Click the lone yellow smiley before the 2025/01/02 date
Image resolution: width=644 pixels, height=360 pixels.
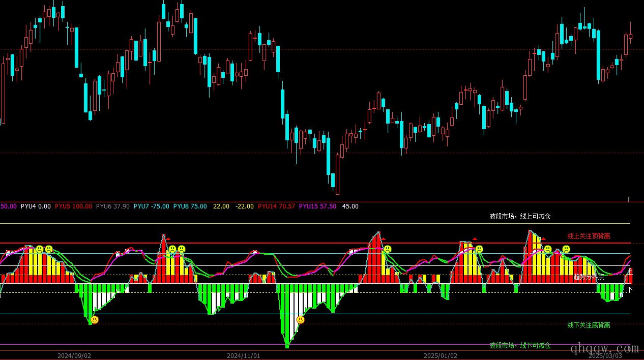pos(388,249)
